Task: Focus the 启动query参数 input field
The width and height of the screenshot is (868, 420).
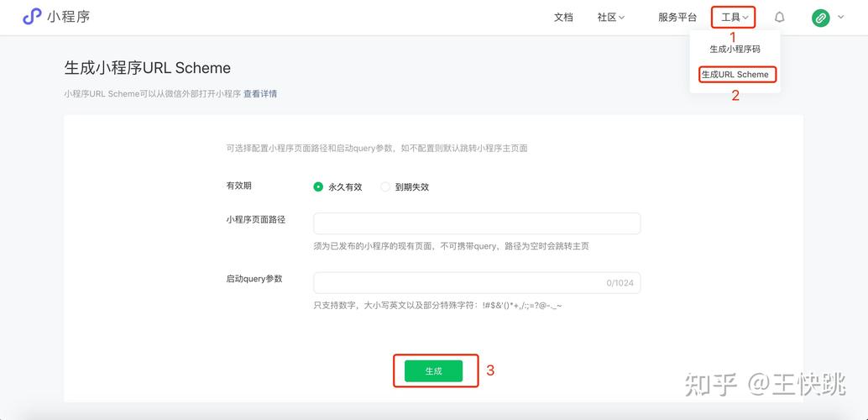Action: (x=477, y=282)
